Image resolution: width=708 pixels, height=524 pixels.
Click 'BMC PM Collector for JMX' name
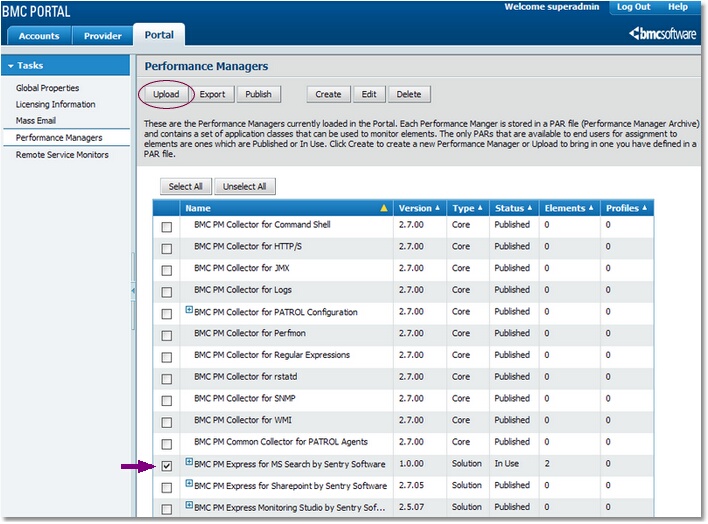(x=242, y=268)
